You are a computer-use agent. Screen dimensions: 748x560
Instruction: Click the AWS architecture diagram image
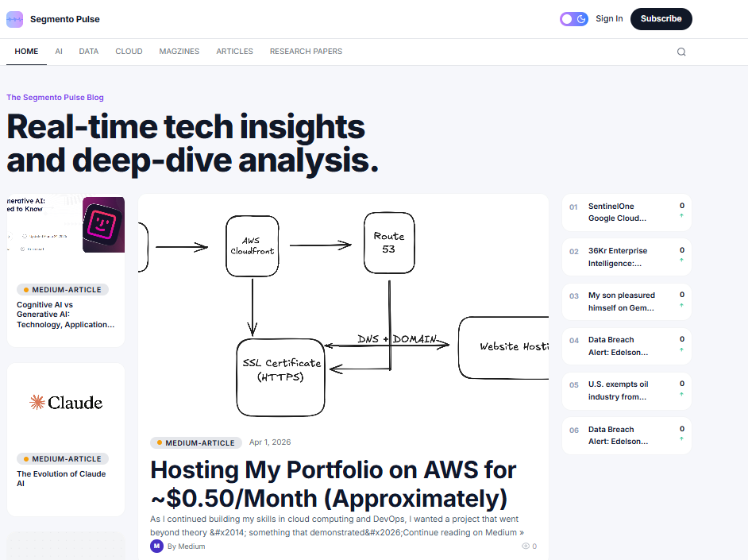[343, 312]
